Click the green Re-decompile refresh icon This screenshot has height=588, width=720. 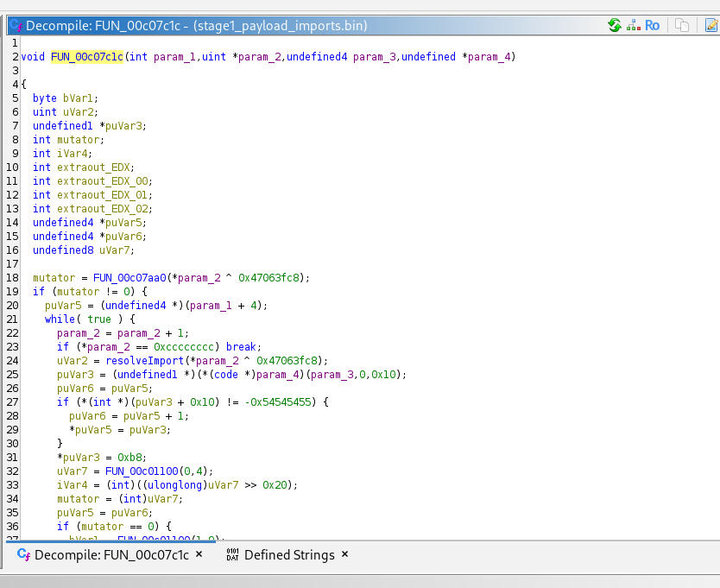point(615,25)
